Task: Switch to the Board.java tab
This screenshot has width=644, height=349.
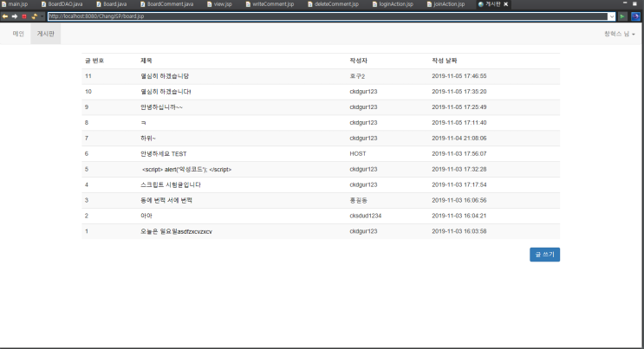Action: (111, 4)
